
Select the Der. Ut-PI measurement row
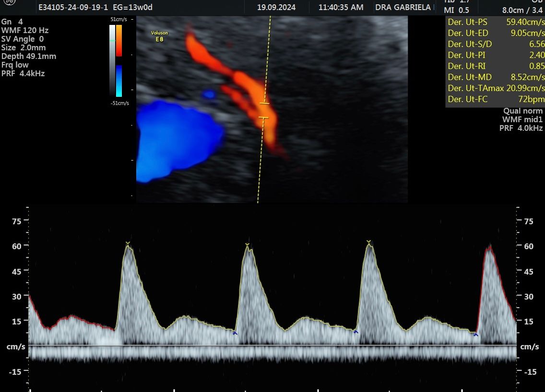tap(495, 55)
